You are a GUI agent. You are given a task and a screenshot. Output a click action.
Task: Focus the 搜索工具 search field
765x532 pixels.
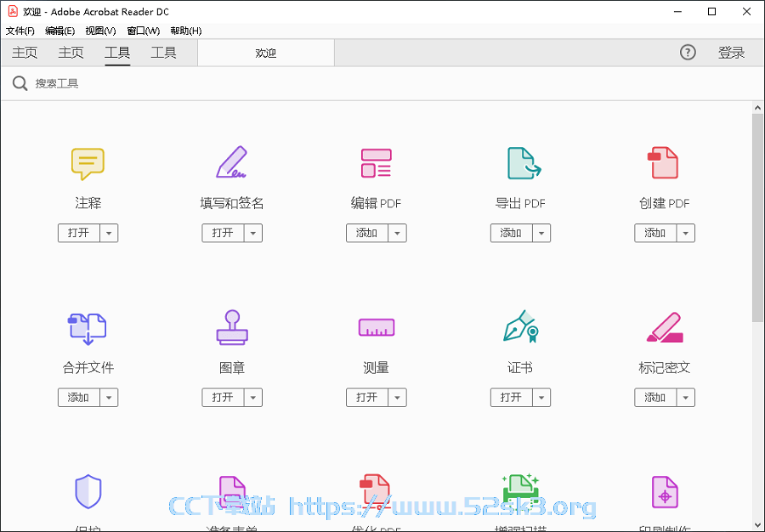381,83
